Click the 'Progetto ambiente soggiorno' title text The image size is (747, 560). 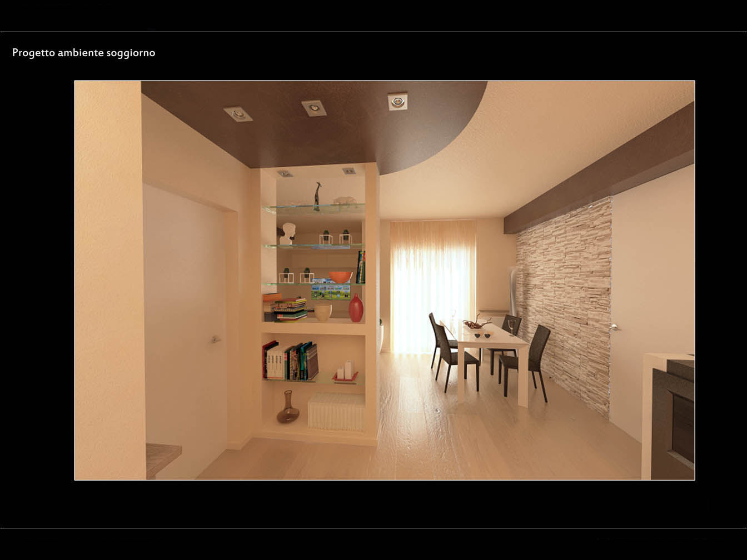(83, 53)
